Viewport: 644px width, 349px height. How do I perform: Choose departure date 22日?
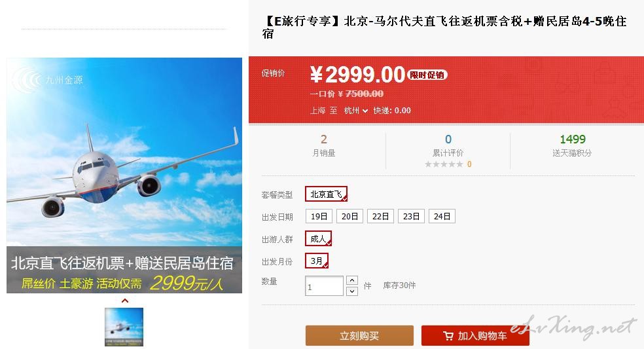coord(380,216)
